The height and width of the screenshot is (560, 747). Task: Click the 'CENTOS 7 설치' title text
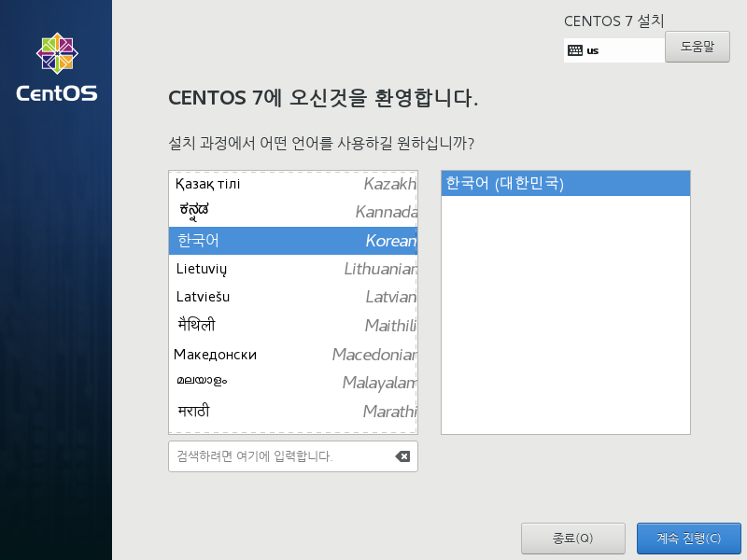click(613, 21)
